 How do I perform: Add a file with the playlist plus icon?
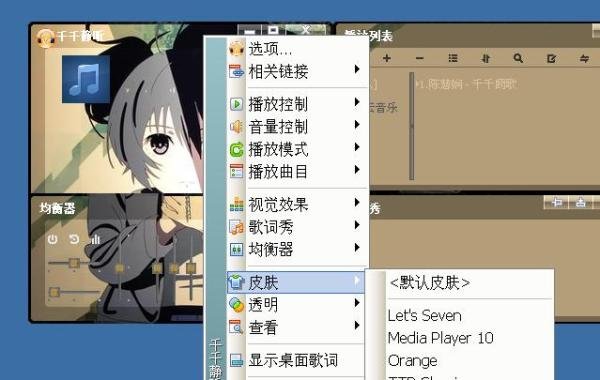[x=387, y=58]
